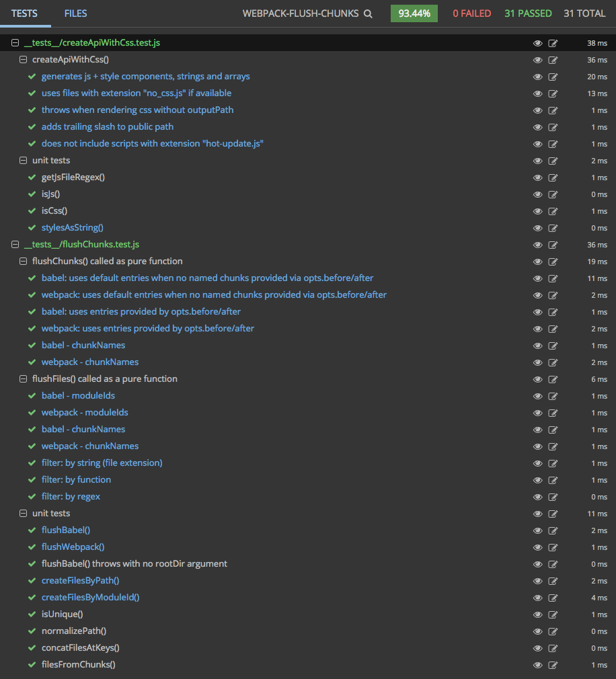The width and height of the screenshot is (616, 679).
Task: Toggle eye icon for 'babel: uses entries provided' test
Action: pos(537,312)
